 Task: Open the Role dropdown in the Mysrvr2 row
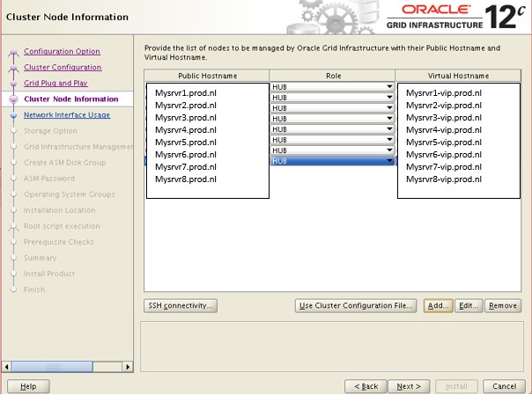point(388,97)
